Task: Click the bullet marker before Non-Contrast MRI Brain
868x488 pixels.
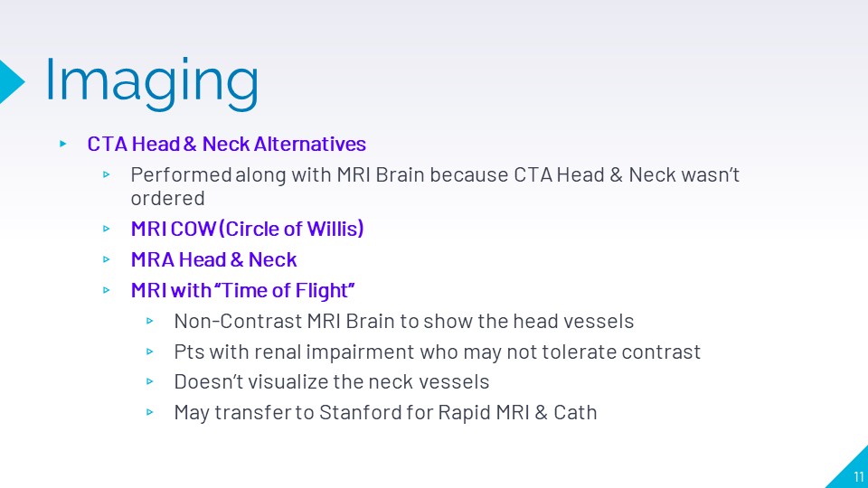Action: coord(150,322)
